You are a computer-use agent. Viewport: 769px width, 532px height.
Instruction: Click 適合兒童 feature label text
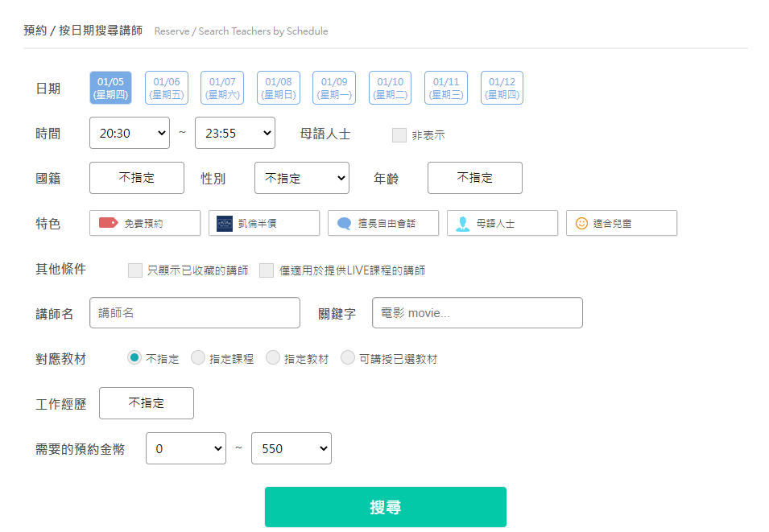[613, 224]
